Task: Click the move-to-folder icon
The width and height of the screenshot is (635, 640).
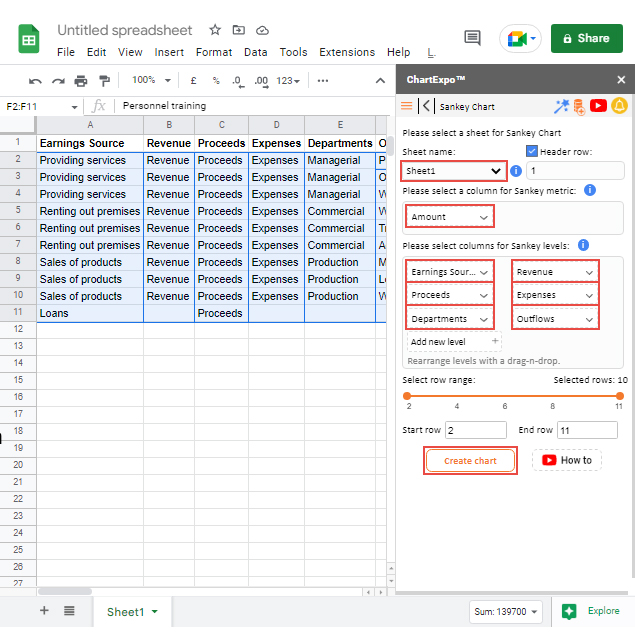Action: tap(239, 30)
